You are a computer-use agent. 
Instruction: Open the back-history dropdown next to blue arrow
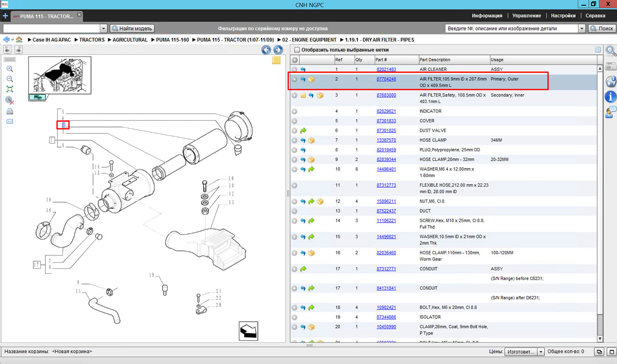click(12, 40)
